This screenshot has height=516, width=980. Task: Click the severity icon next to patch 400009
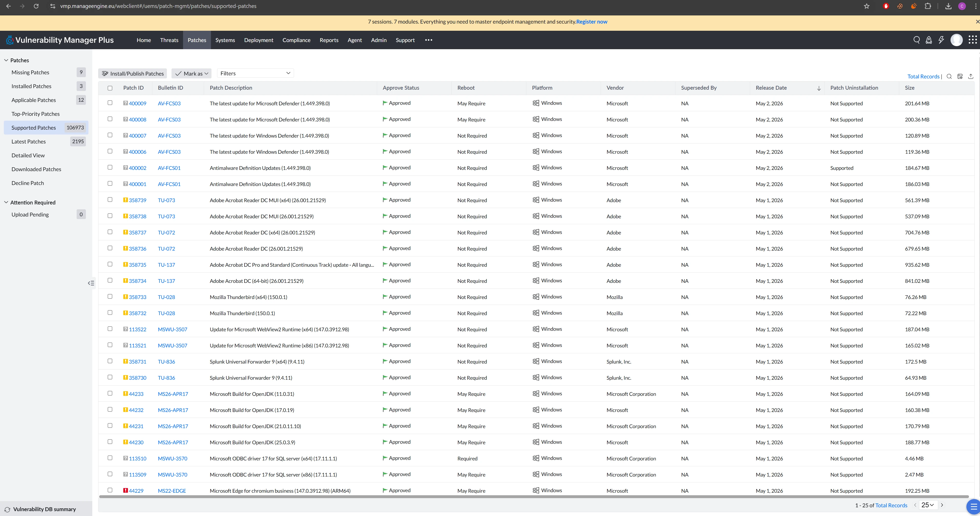126,103
